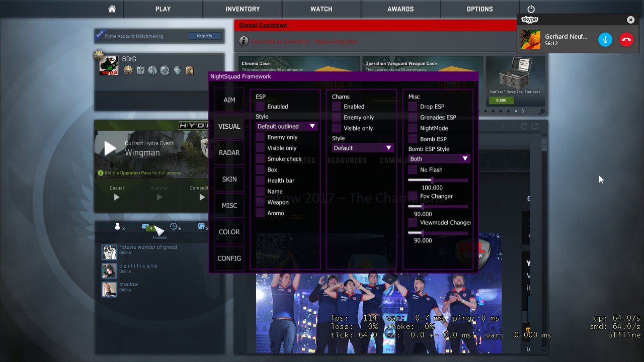644x362 pixels.
Task: Show the friends list icon
Action: (119, 227)
